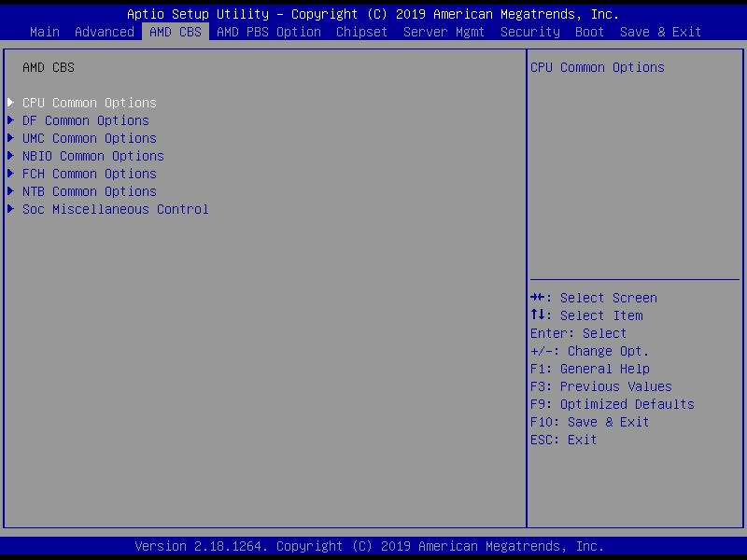Click the F3: Previous Values hint
Image resolution: width=747 pixels, height=560 pixels.
pyautogui.click(x=600, y=386)
